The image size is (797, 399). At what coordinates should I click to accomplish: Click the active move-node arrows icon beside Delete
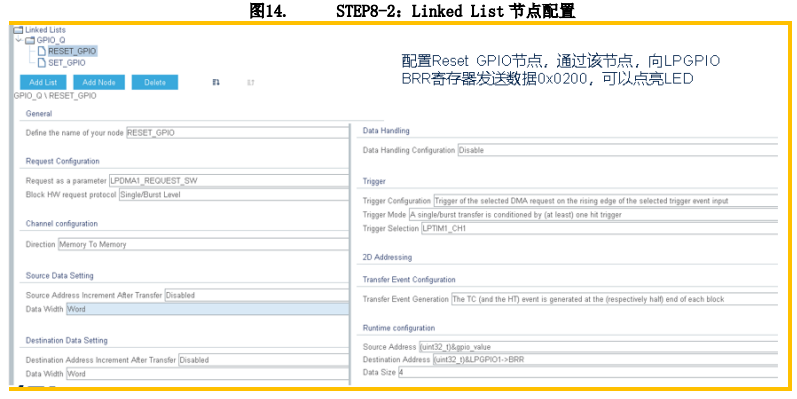click(x=216, y=82)
